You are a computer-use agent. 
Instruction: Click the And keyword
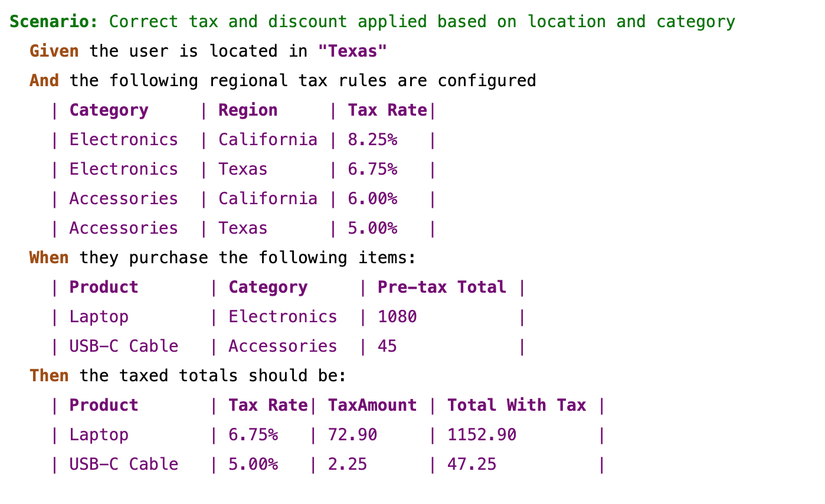[44, 81]
